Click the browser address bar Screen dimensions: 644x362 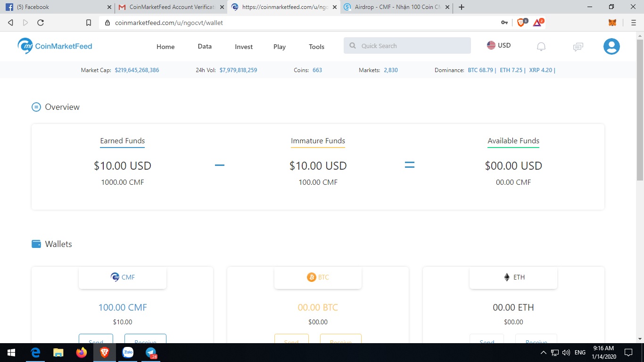pyautogui.click(x=302, y=23)
